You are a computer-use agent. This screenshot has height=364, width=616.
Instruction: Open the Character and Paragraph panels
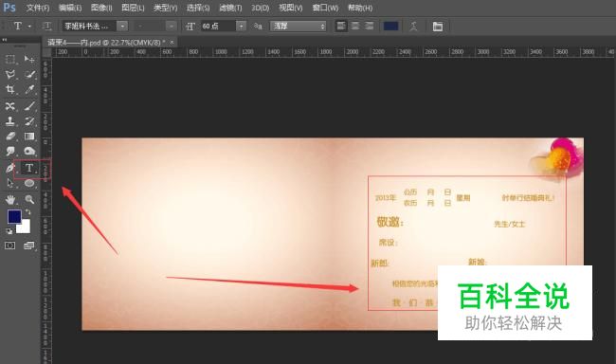(438, 27)
